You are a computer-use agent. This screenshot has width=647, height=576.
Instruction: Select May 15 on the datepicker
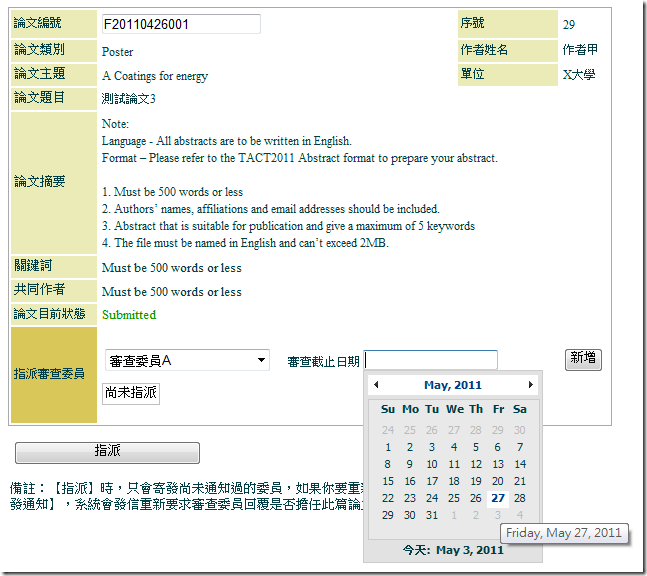[x=388, y=481]
